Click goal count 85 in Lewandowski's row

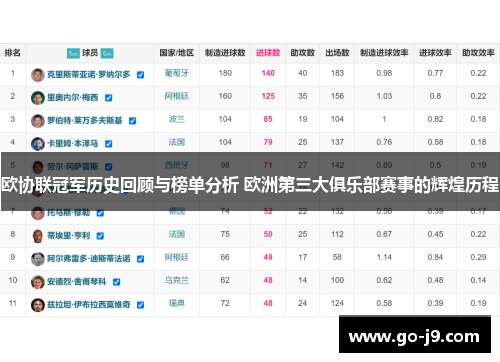point(268,119)
